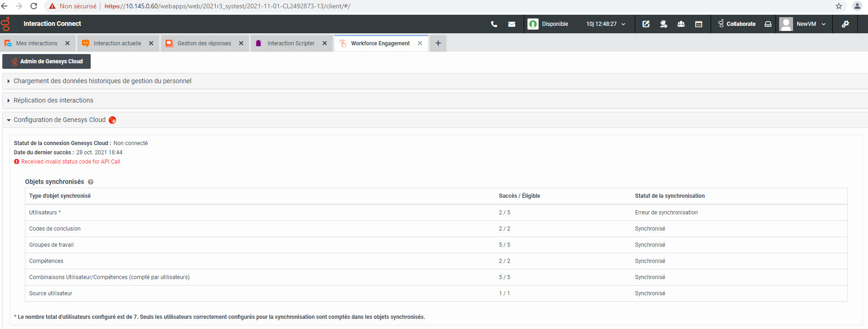
Task: Click the agent headset icon in header
Action: (x=663, y=24)
